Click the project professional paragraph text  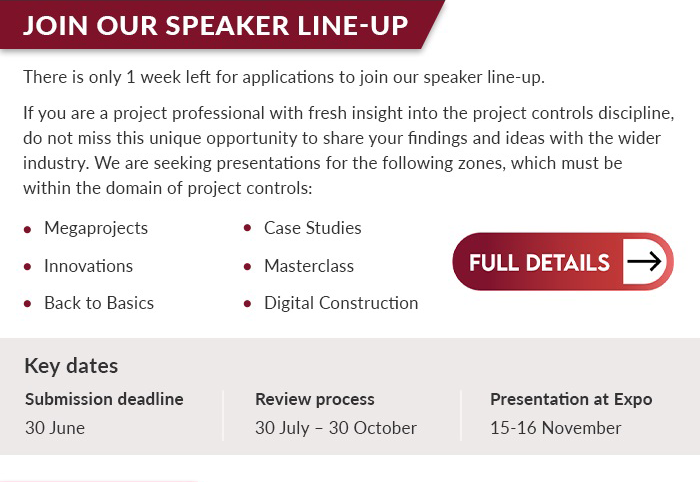pos(349,150)
